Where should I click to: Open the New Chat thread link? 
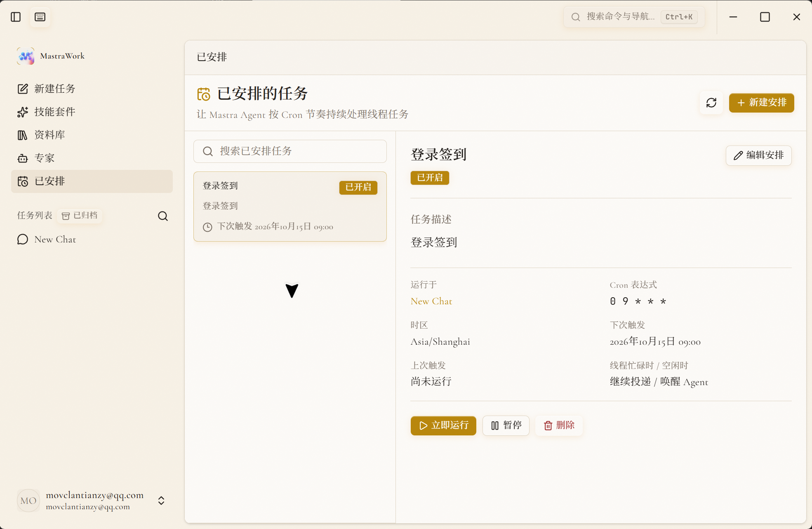pos(431,301)
